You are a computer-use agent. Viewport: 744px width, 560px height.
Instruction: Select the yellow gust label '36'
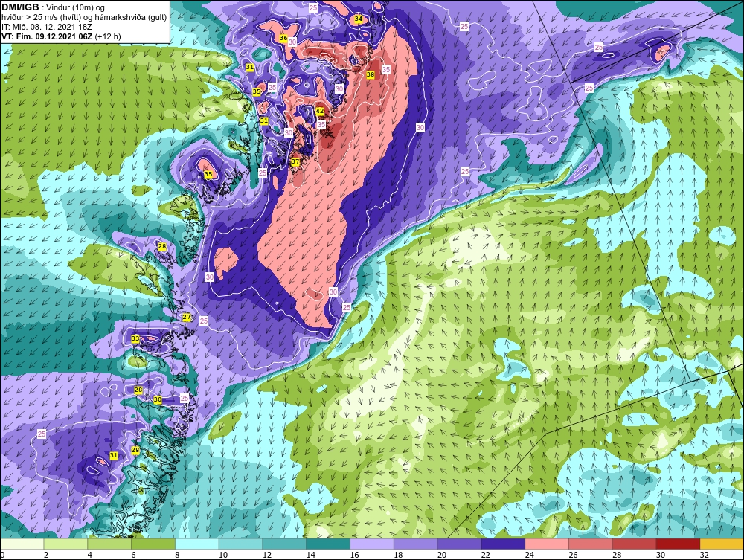[283, 39]
